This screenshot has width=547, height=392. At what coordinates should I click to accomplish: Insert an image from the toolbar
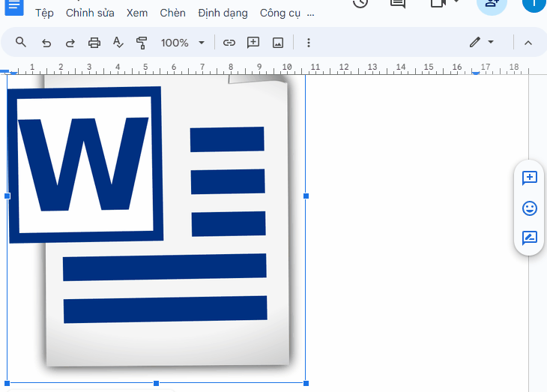pos(278,43)
